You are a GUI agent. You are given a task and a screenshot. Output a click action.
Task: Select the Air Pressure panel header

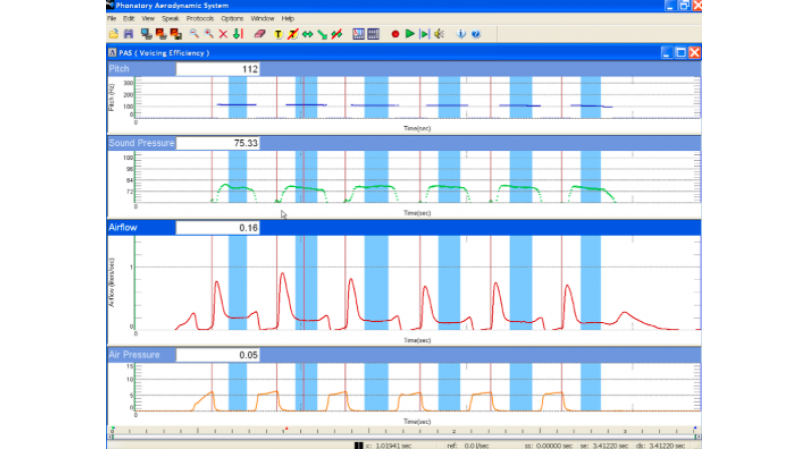tap(140, 355)
